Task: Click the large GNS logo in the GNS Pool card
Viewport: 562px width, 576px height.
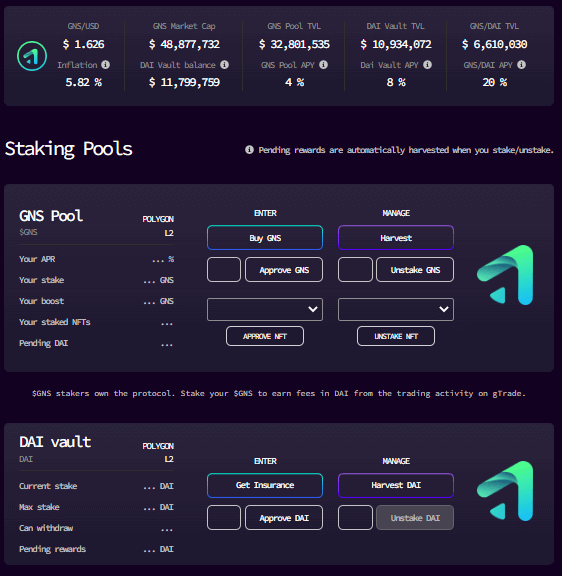Action: pos(505,275)
